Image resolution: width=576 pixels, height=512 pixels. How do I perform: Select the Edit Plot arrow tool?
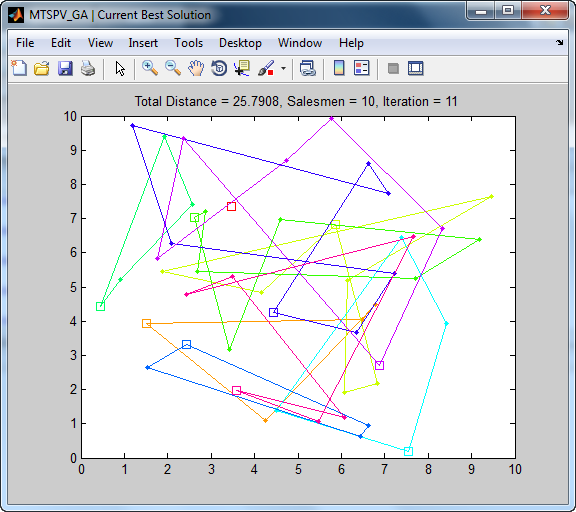(x=120, y=68)
